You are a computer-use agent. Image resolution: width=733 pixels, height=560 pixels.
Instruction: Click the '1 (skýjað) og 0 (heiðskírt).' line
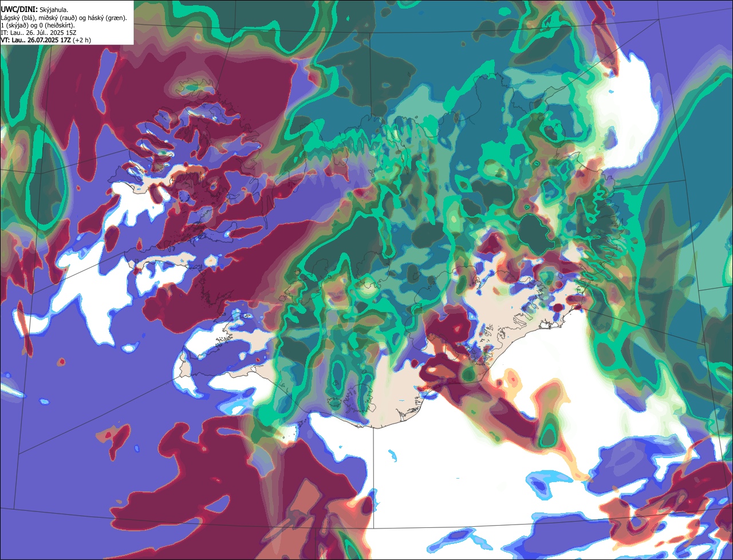coord(38,25)
